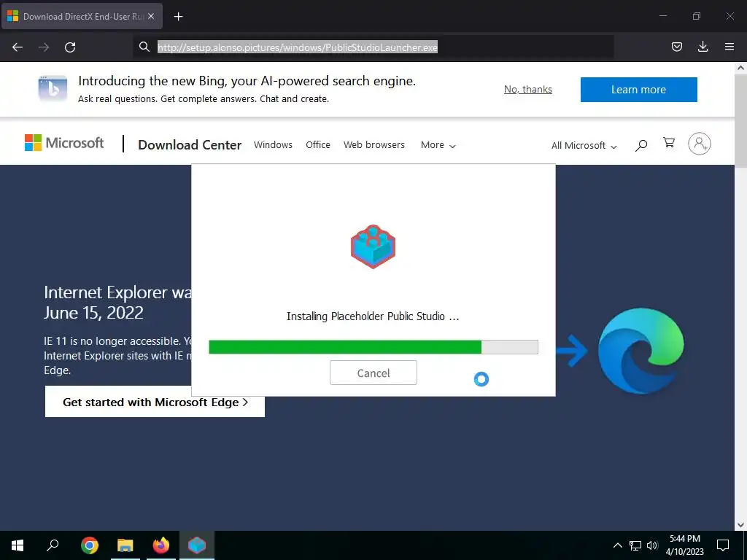The image size is (747, 560).
Task: Switch to Firefox in the taskbar
Action: 161,545
